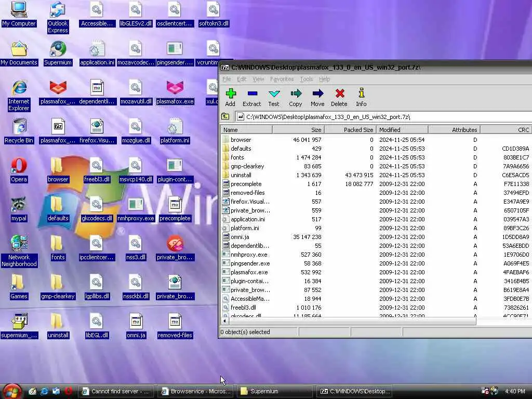Select the firefox.Visu... desktop file icon
Viewport: 532px width, 399px height.
coord(97,131)
